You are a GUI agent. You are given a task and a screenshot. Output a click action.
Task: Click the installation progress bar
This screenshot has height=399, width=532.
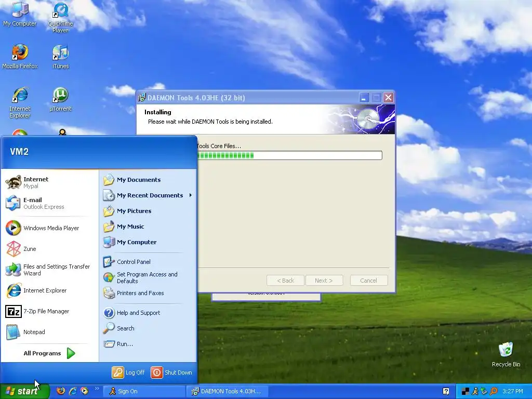coord(290,155)
